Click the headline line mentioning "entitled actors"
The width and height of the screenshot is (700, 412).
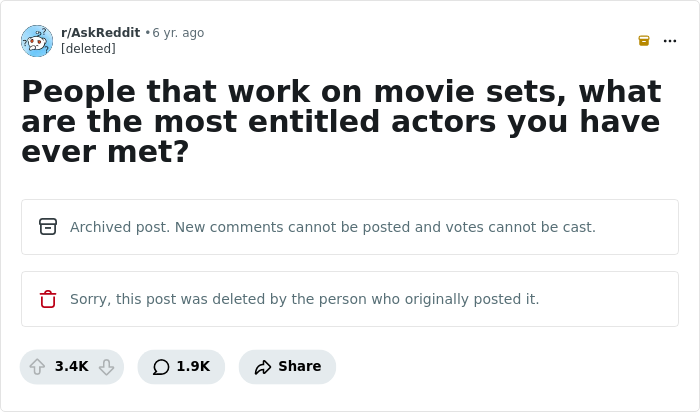click(x=340, y=122)
